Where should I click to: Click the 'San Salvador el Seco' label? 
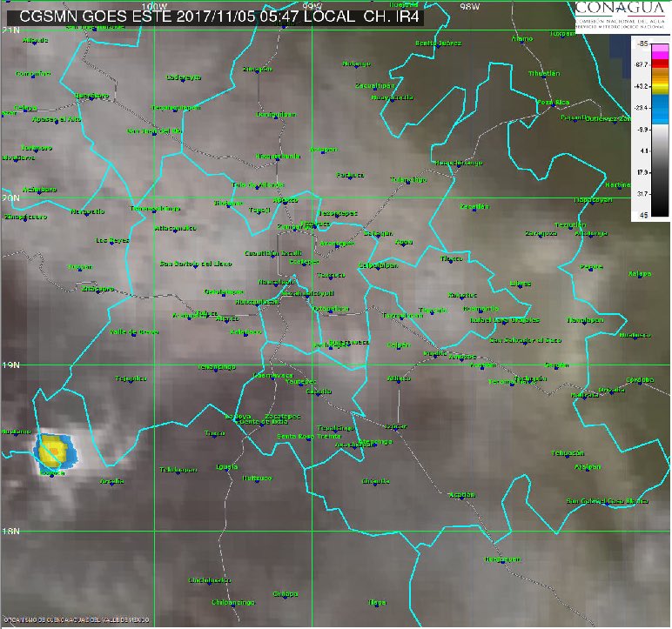(x=526, y=341)
